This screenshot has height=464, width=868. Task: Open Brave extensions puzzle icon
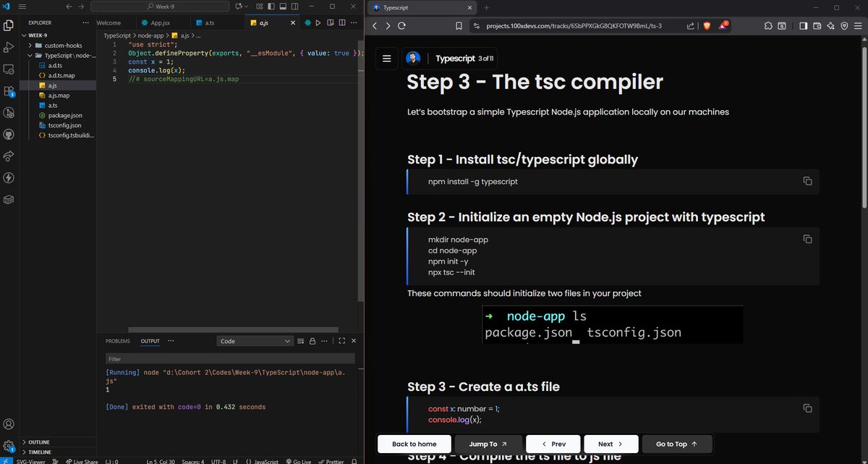(x=768, y=26)
